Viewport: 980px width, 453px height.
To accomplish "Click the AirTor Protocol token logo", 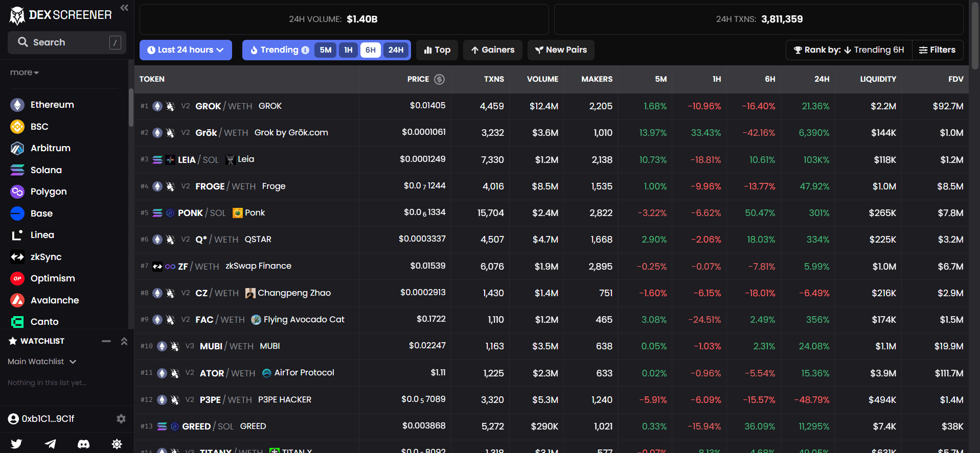I will pyautogui.click(x=267, y=373).
